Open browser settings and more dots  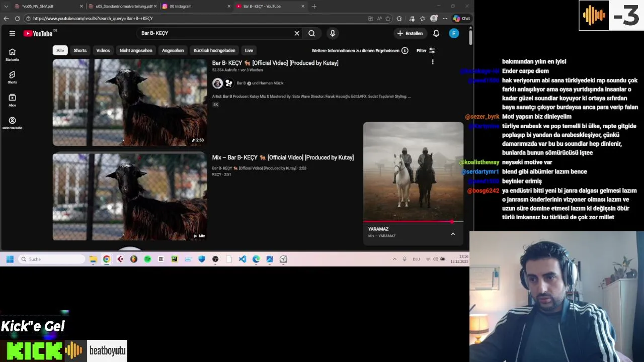point(445,19)
